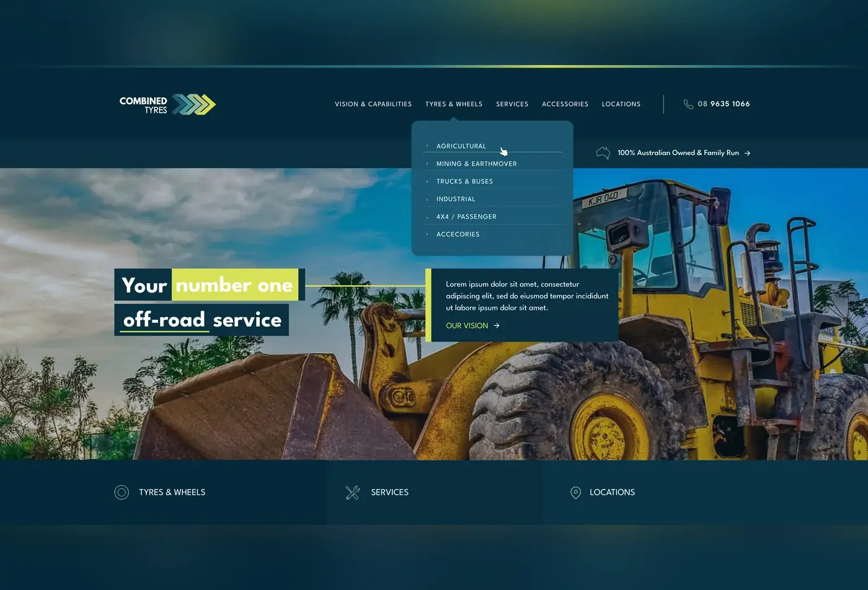Click the Australia map outline icon
This screenshot has width=868, height=590.
point(603,152)
